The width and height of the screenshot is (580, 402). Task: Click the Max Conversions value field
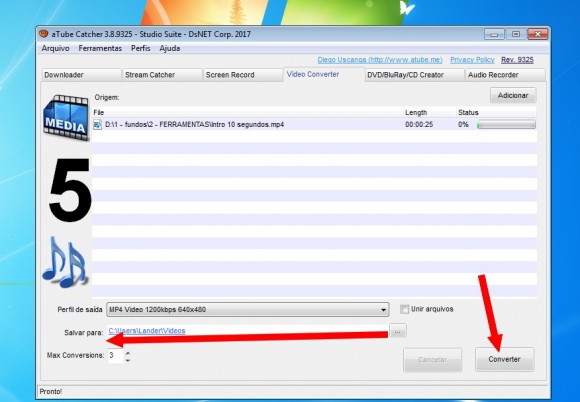pyautogui.click(x=115, y=356)
